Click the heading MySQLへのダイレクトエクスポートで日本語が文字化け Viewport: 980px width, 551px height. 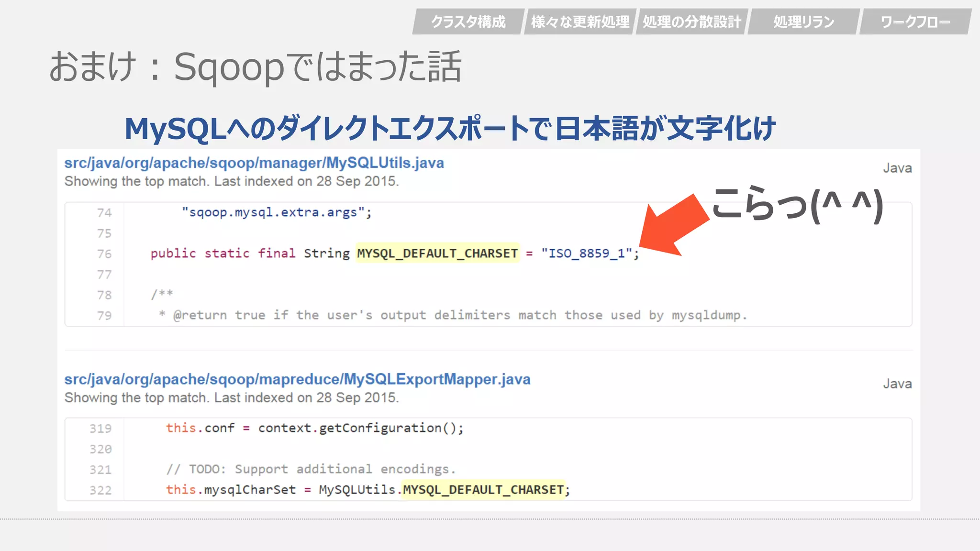click(450, 128)
